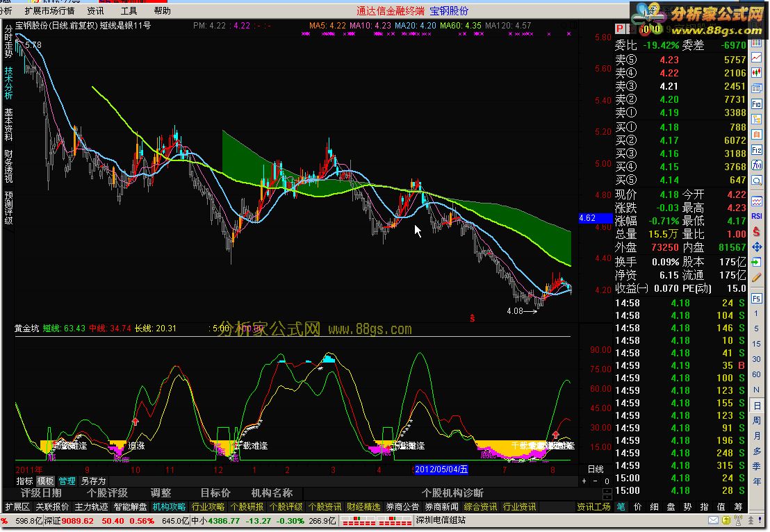Open 资讯工场 tab
This screenshot has height=532, width=770.
593,507
